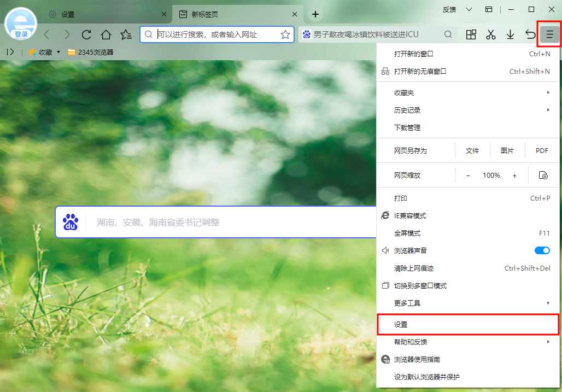The width and height of the screenshot is (562, 392).
Task: Click the scissors screenshot icon in toolbar
Action: (x=491, y=34)
